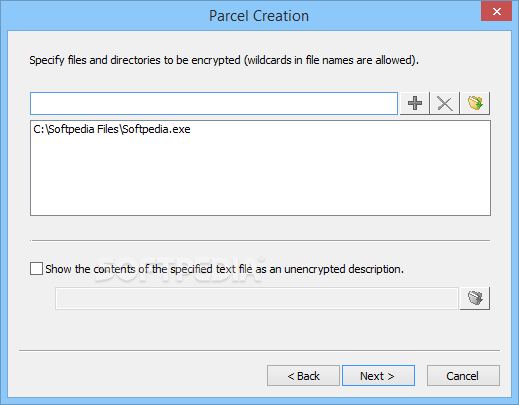Cancel the parcel creation wizard

coord(463,376)
